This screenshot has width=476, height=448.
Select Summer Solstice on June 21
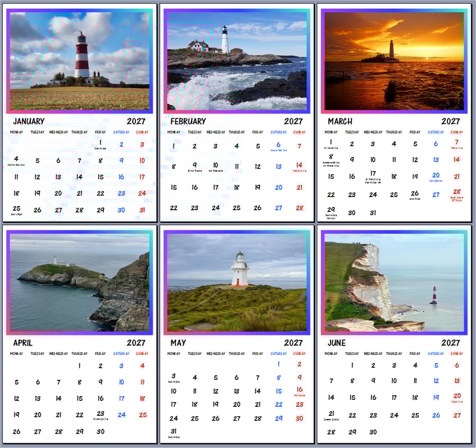[x=331, y=414]
